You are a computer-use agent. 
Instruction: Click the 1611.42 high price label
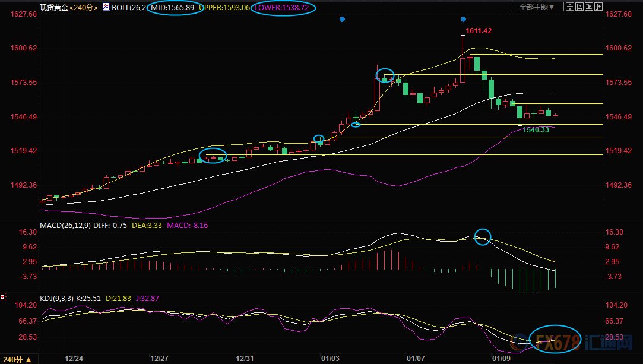(479, 30)
